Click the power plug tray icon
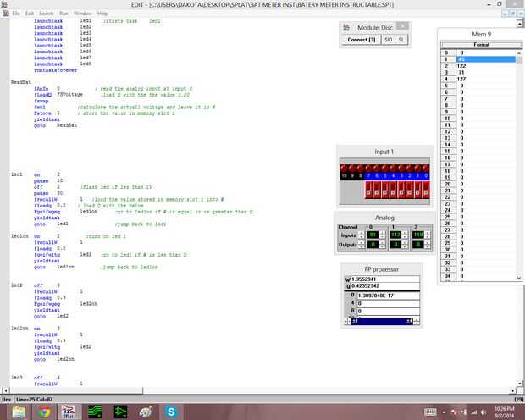 coord(464,412)
